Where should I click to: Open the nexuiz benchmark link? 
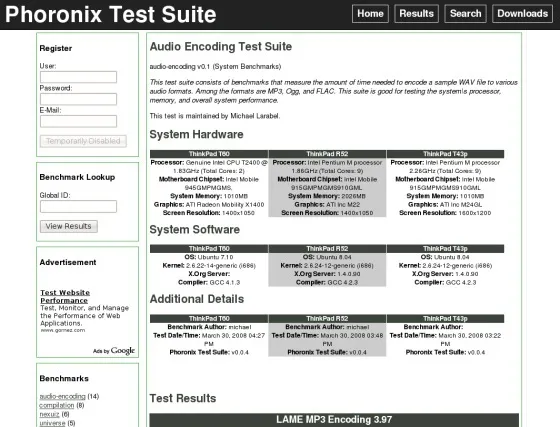point(49,414)
